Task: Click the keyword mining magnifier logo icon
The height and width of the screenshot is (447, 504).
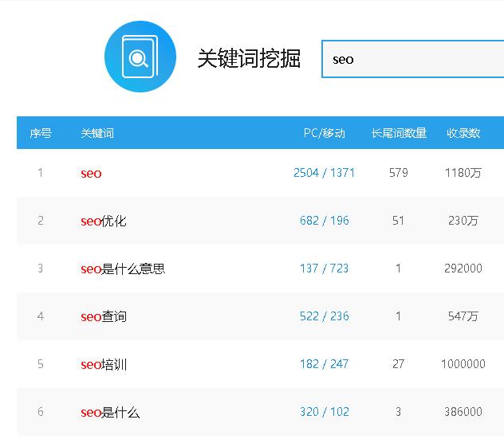Action: 140,58
